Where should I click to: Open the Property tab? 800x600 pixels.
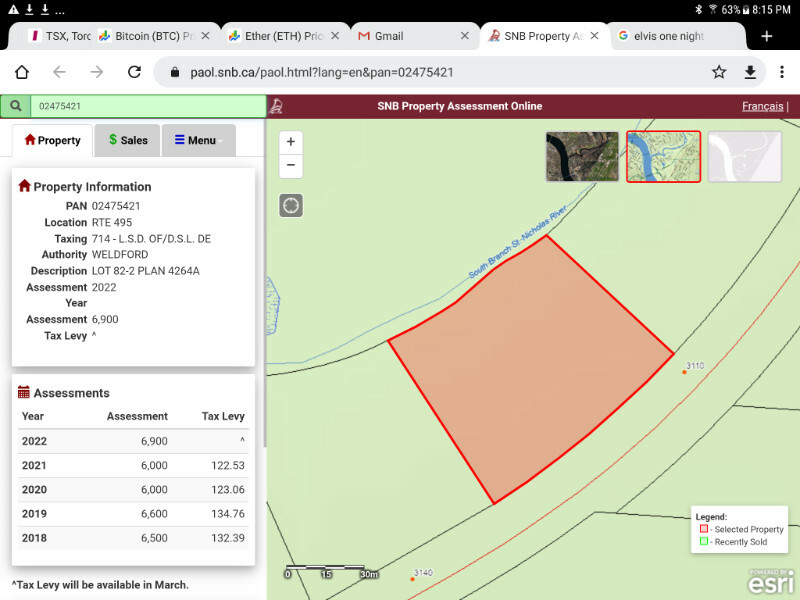click(53, 140)
